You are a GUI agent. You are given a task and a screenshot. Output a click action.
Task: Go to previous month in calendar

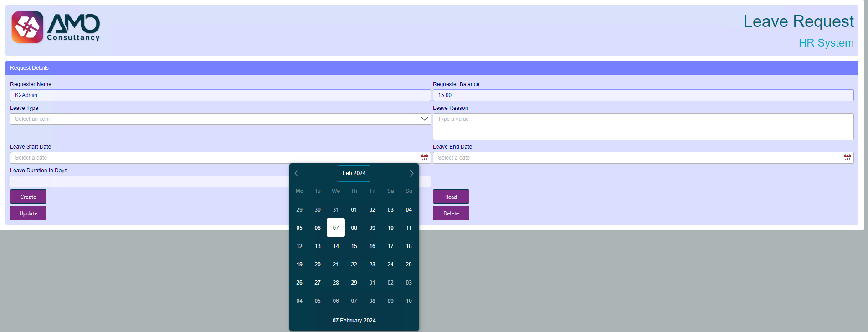pos(297,173)
